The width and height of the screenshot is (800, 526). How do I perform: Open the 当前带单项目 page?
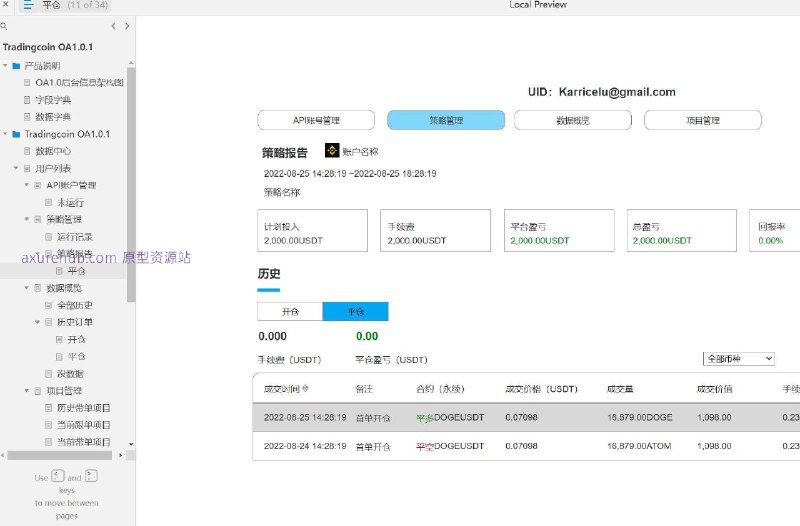83,442
